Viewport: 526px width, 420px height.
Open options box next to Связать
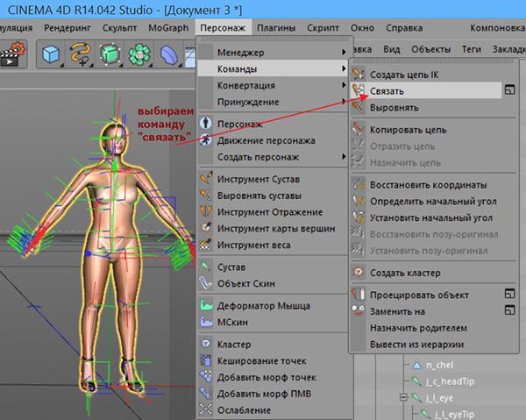coord(508,90)
